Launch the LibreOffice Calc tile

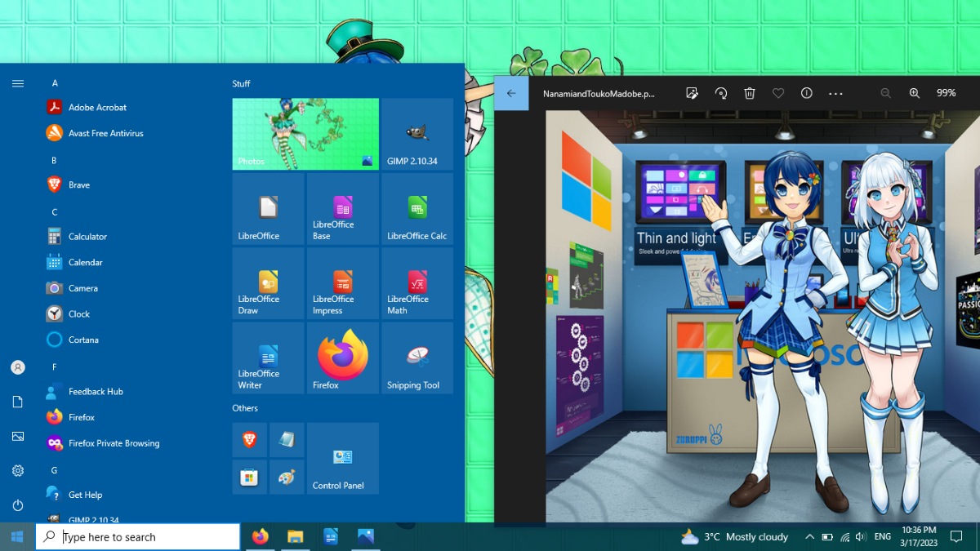pos(417,209)
